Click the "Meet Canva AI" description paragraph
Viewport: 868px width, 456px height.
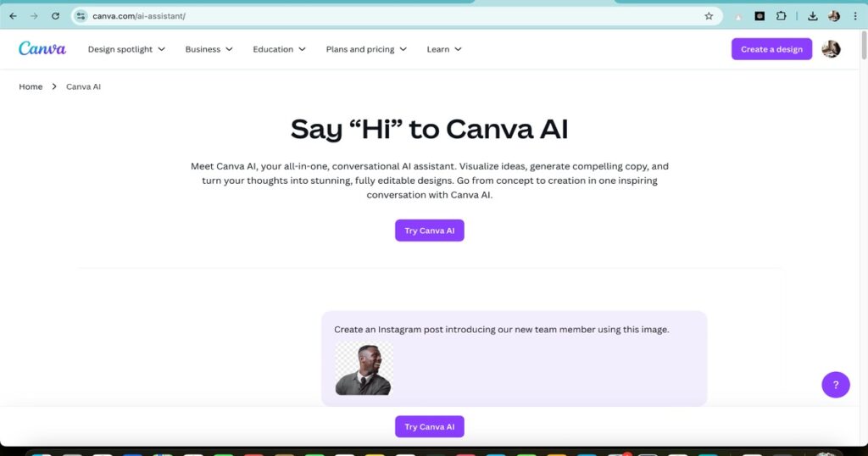tap(430, 181)
